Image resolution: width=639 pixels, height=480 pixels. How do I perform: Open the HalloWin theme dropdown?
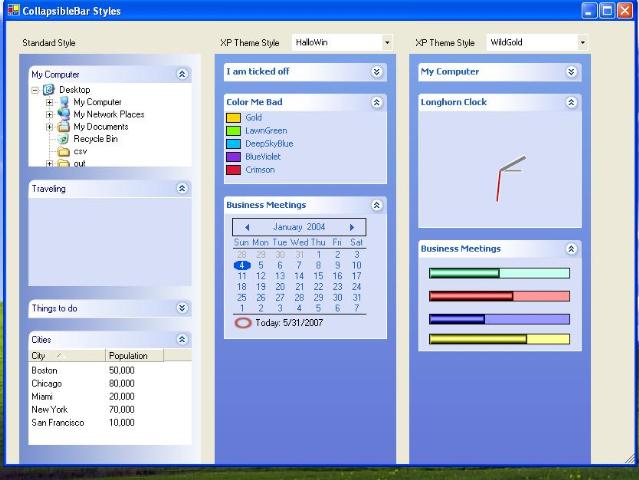coord(387,42)
